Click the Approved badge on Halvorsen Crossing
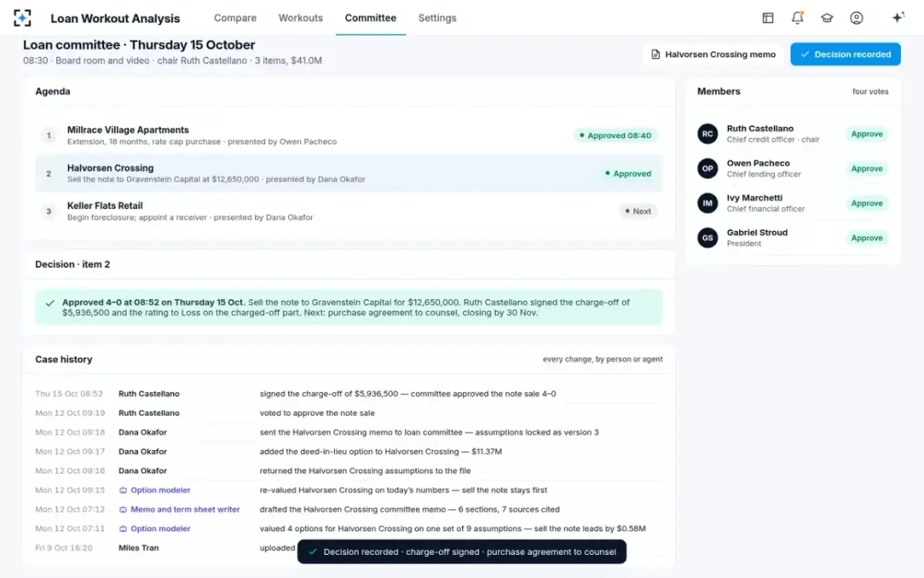 628,174
